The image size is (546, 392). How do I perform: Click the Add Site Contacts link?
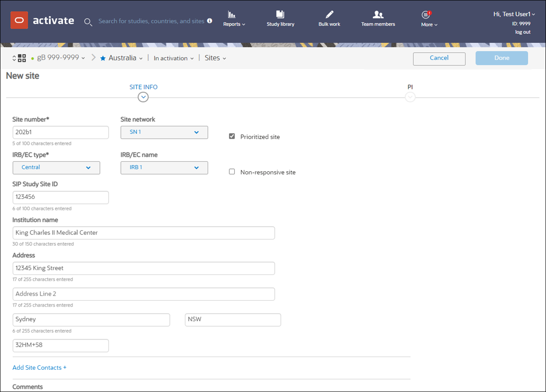click(x=39, y=367)
